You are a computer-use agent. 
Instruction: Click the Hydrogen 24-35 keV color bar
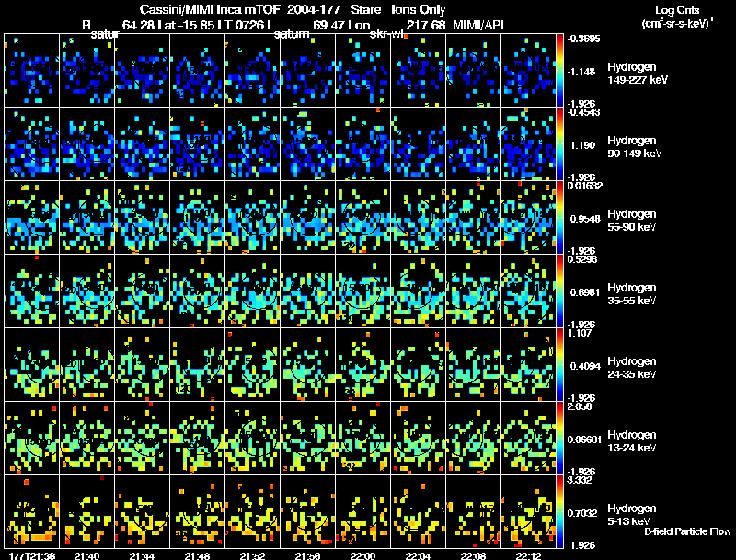click(559, 364)
